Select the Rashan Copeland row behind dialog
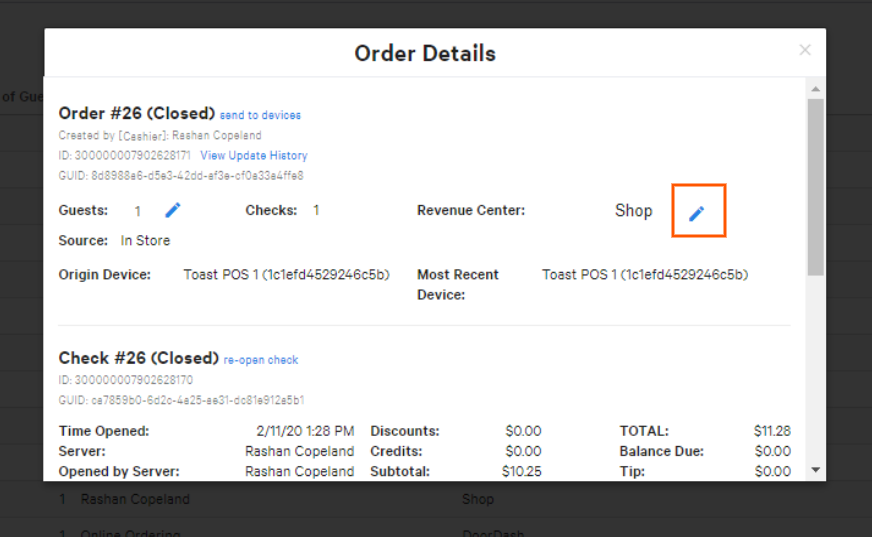The width and height of the screenshot is (872, 537). point(135,499)
